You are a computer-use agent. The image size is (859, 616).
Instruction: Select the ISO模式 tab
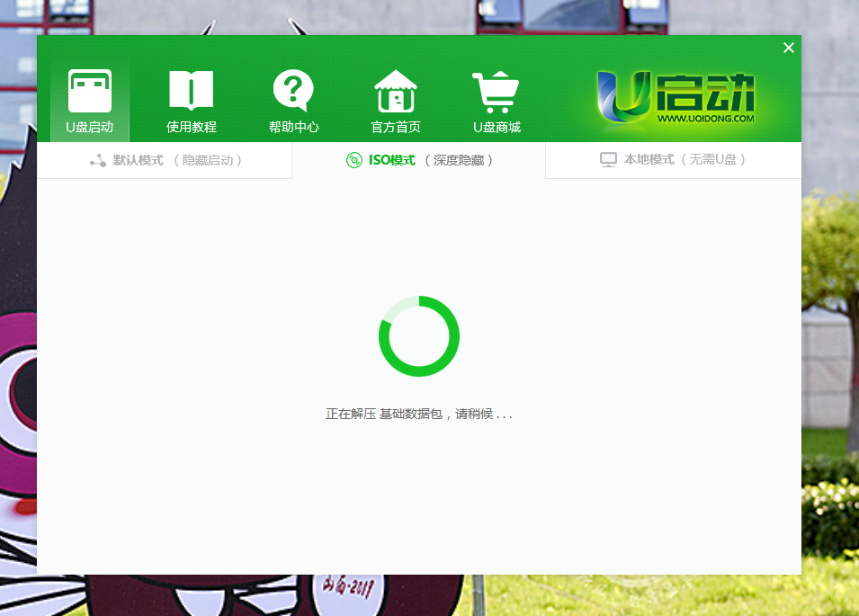click(391, 160)
